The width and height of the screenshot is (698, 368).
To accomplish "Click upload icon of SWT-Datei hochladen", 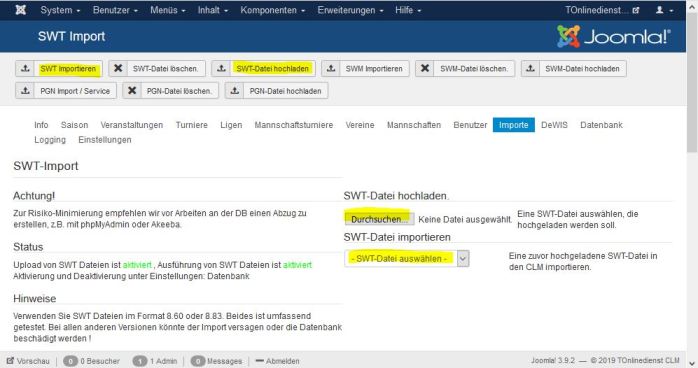I will (221, 69).
